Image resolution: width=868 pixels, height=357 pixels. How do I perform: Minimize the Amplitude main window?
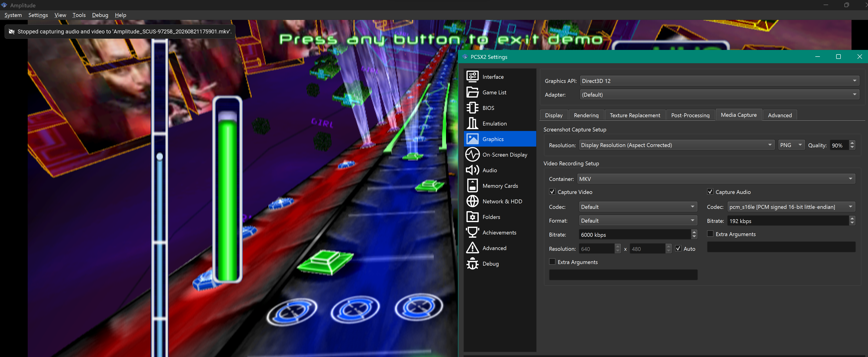(826, 5)
